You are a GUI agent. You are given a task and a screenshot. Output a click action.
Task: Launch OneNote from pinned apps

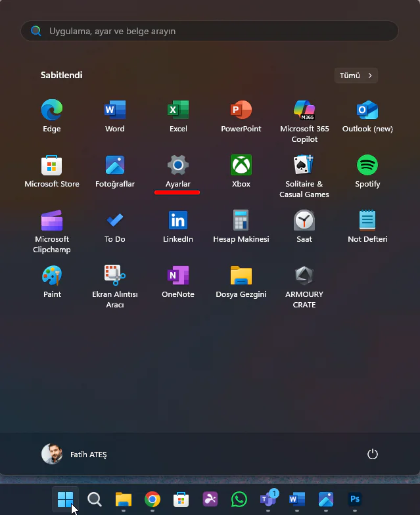177,282
